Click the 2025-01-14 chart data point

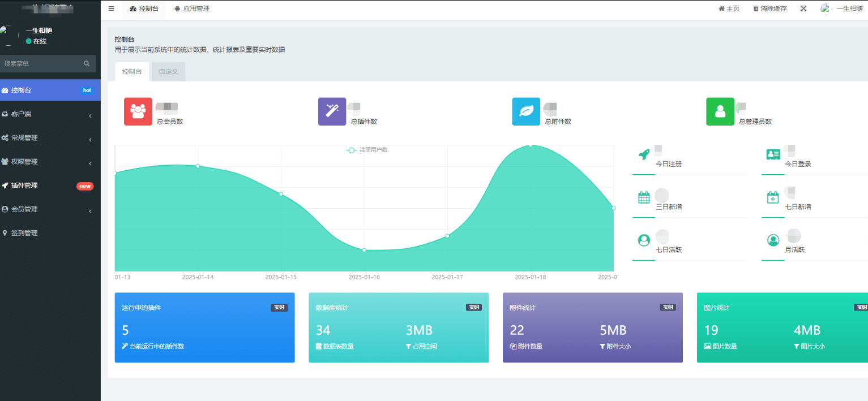[x=198, y=166]
